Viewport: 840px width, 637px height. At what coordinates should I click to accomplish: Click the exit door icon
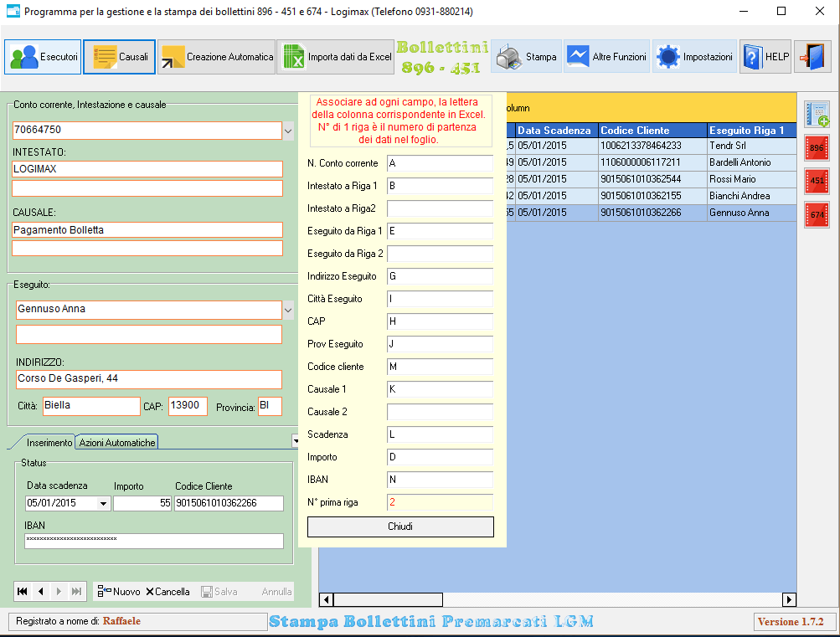[x=812, y=57]
